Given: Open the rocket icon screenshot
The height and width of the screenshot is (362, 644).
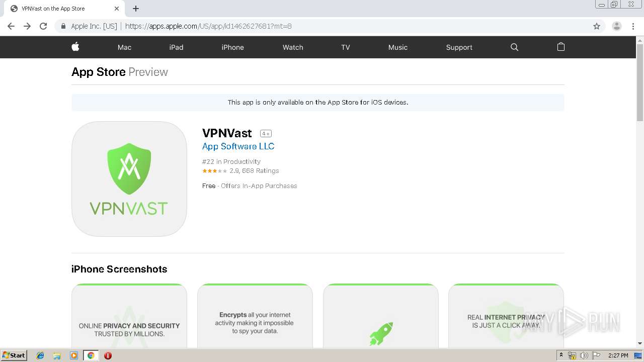Looking at the screenshot, I should (x=381, y=316).
